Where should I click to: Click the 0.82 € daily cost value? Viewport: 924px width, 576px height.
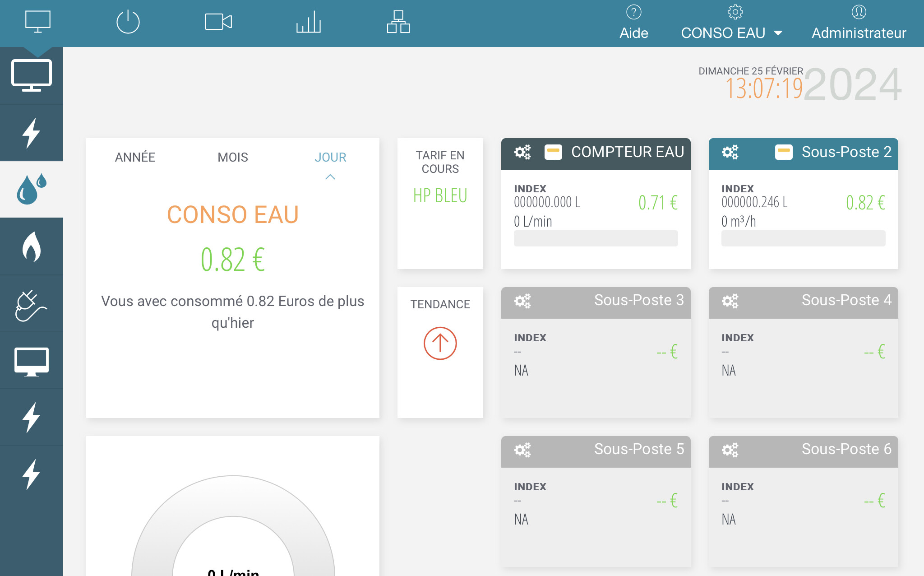233,260
